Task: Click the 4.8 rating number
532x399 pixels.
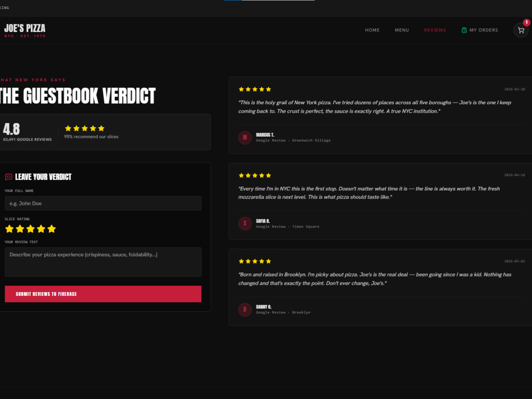Action: pos(12,129)
